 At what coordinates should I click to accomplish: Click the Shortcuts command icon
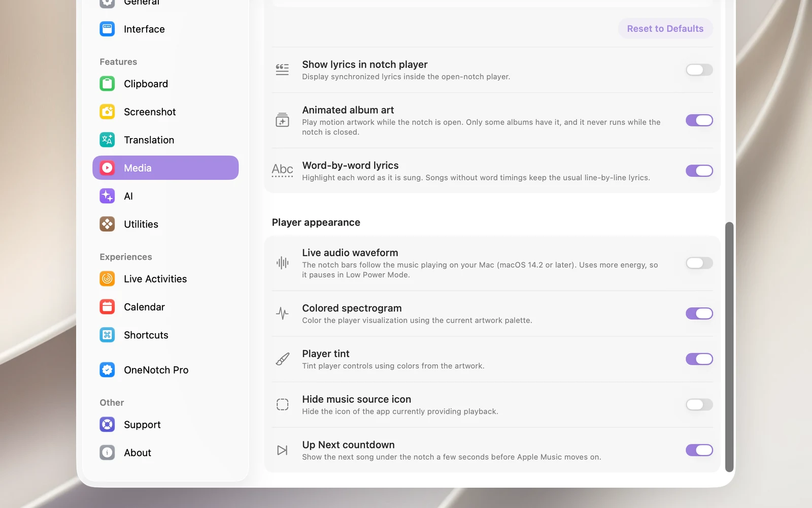[107, 335]
